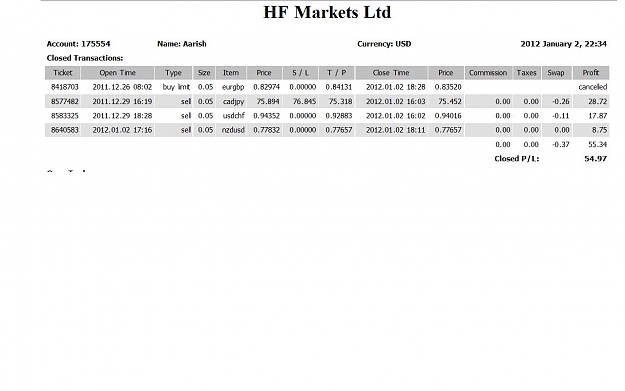Click Closed P/L amount 54.97
This screenshot has height=391, width=625.
[x=596, y=159]
